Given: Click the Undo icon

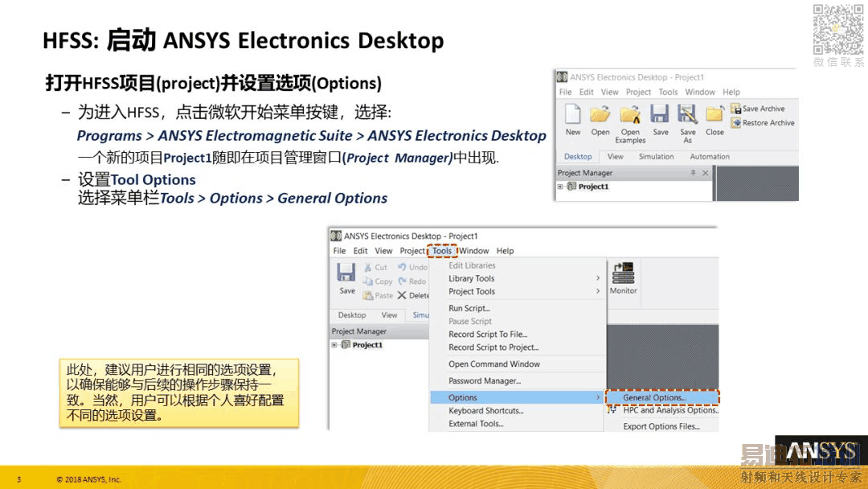Looking at the screenshot, I should click(402, 267).
